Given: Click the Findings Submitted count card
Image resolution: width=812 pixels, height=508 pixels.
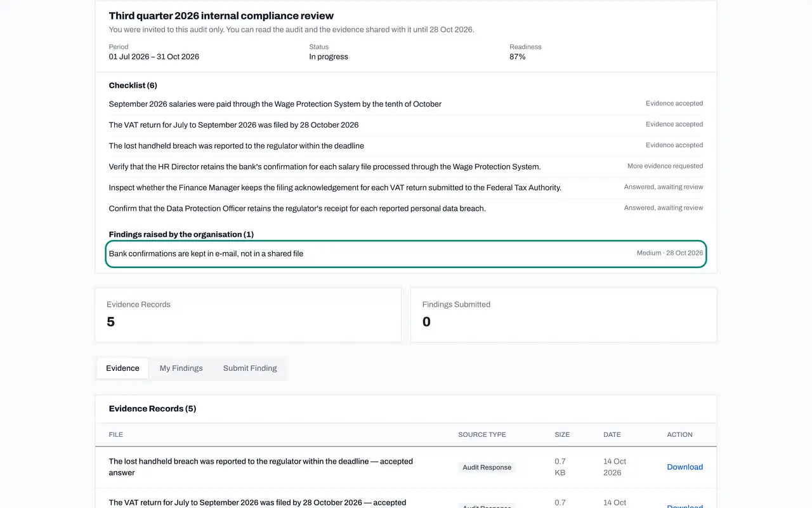Looking at the screenshot, I should click(x=564, y=315).
